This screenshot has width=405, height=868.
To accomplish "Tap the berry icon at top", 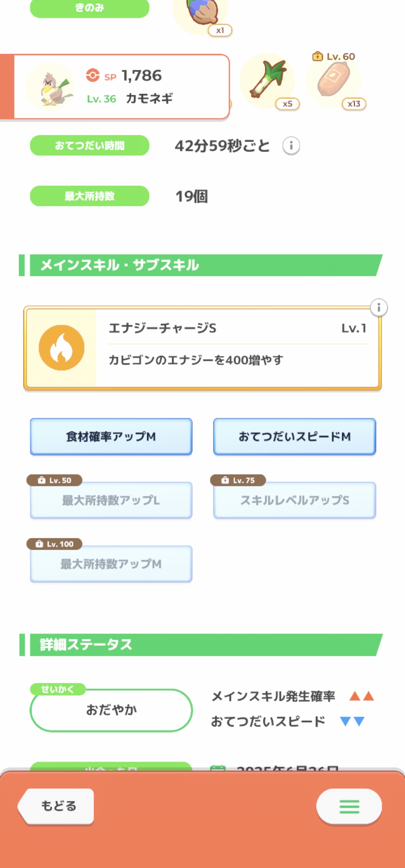I will 201,13.
